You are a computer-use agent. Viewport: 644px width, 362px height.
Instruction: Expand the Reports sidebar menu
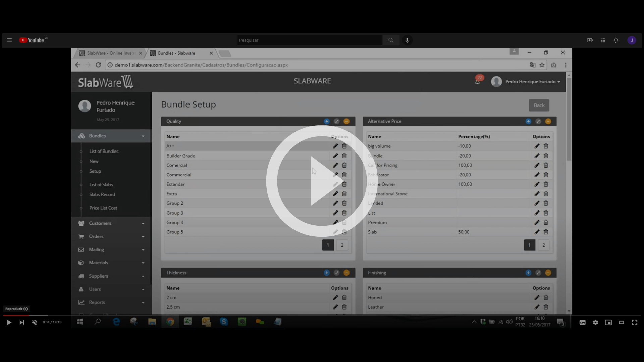111,303
